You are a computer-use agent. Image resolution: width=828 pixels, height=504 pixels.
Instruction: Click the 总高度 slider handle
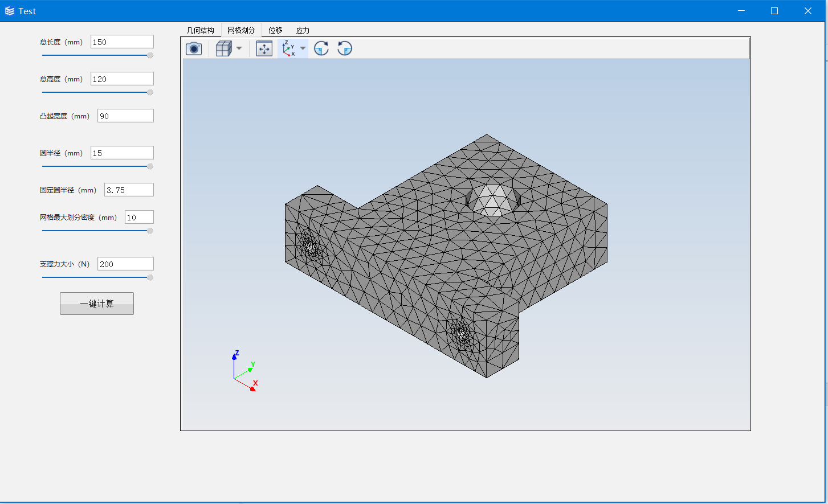coord(150,92)
